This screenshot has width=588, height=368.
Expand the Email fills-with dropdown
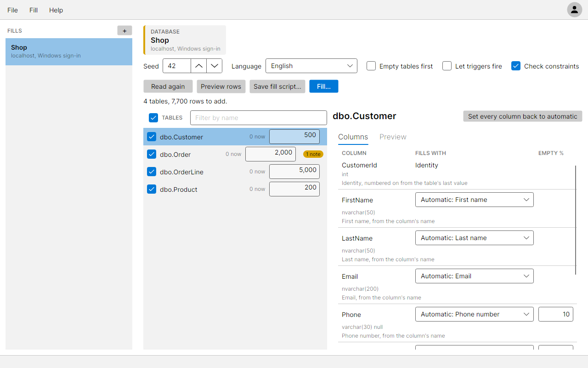(474, 276)
